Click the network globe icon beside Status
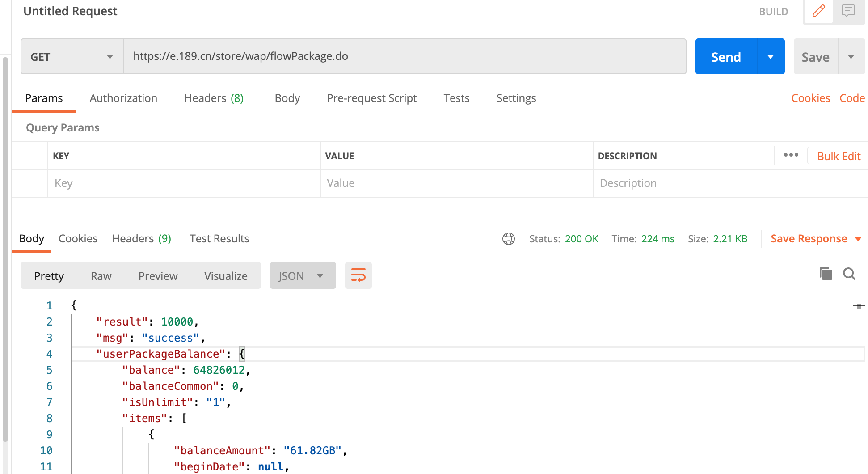This screenshot has width=868, height=474. coord(509,239)
